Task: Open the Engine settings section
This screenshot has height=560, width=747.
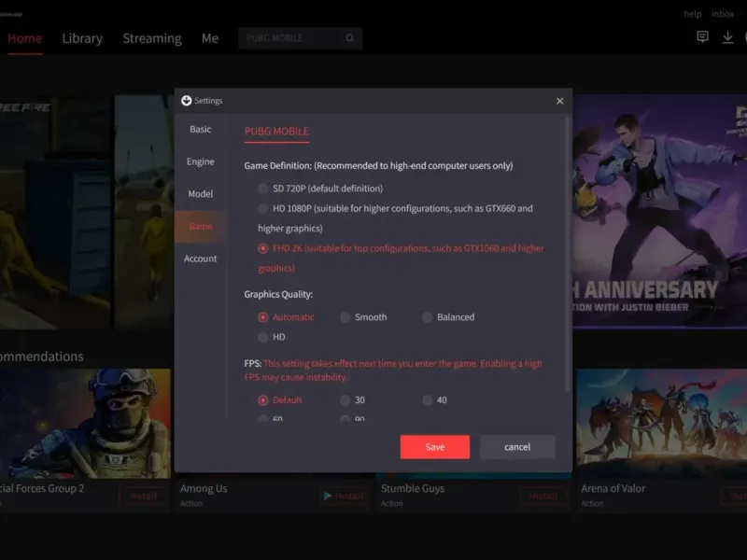Action: (x=201, y=161)
